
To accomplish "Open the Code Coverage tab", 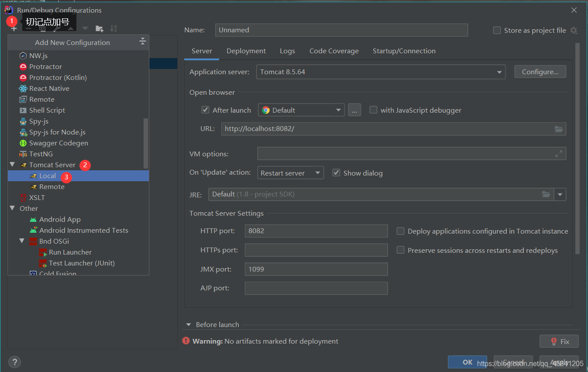I will click(x=334, y=51).
